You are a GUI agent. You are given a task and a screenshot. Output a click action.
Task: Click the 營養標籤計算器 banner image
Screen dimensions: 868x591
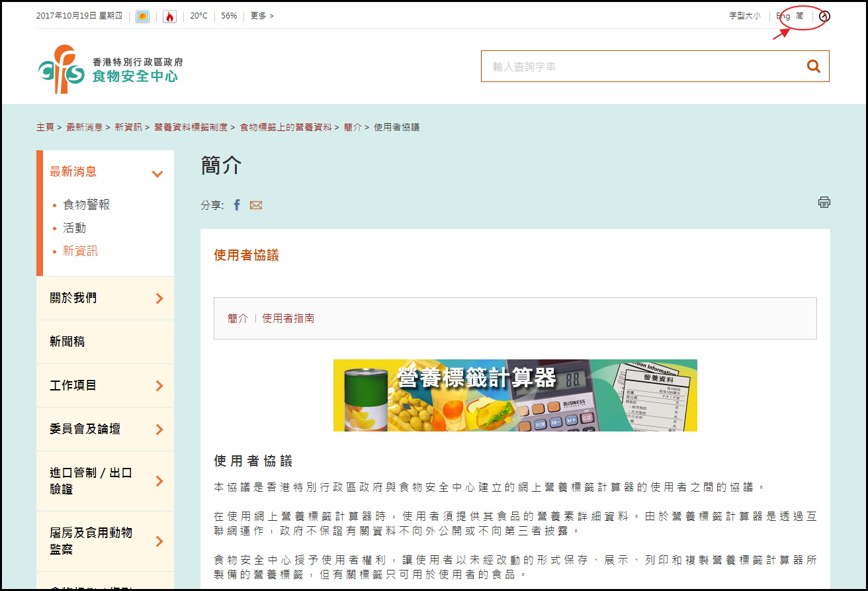click(x=515, y=395)
